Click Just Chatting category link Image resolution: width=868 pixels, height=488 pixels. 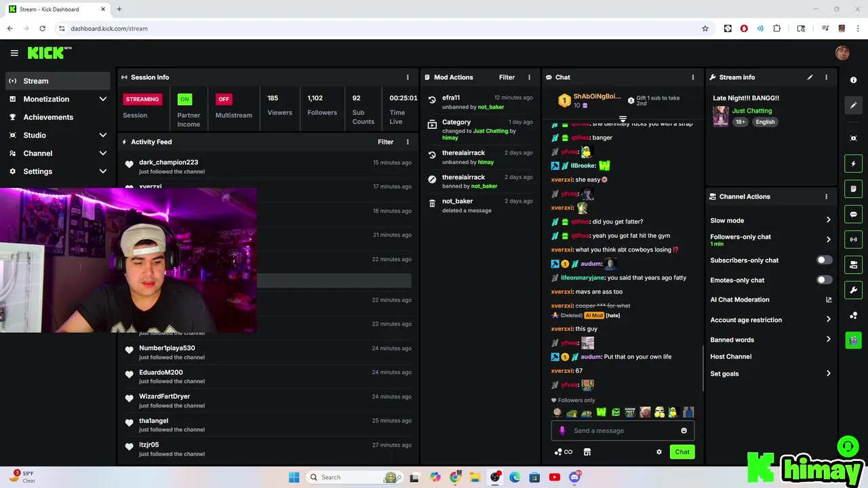pos(752,110)
